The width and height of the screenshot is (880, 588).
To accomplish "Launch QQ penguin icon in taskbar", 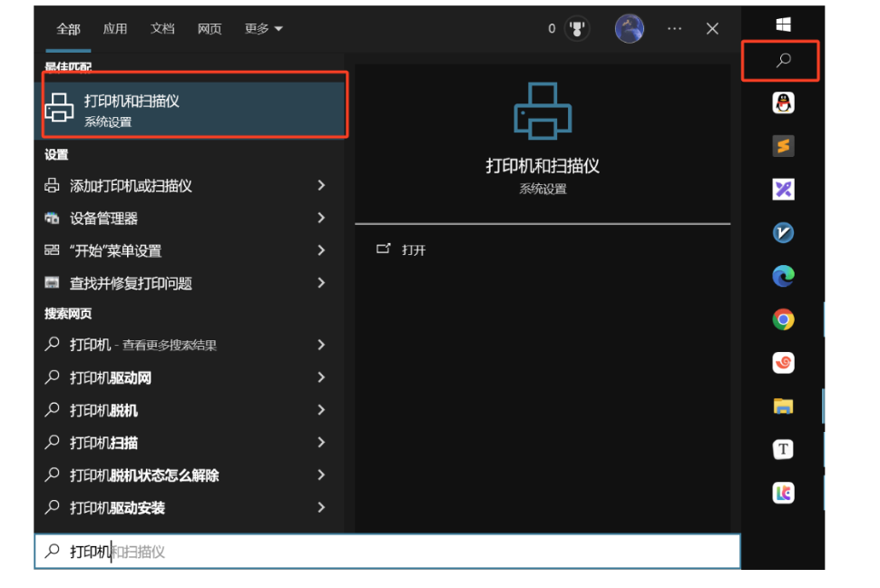I will pyautogui.click(x=783, y=103).
